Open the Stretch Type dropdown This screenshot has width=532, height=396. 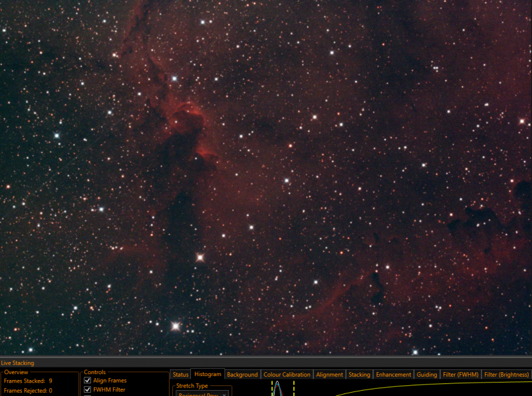click(203, 393)
